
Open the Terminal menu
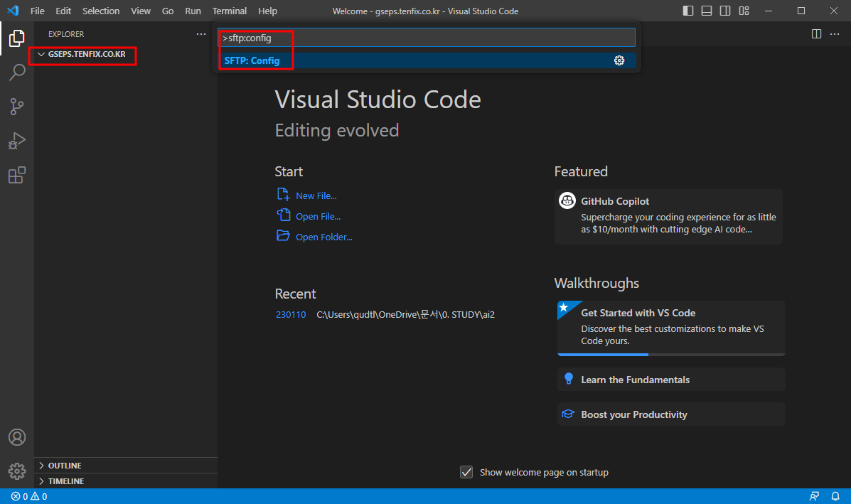pos(229,11)
